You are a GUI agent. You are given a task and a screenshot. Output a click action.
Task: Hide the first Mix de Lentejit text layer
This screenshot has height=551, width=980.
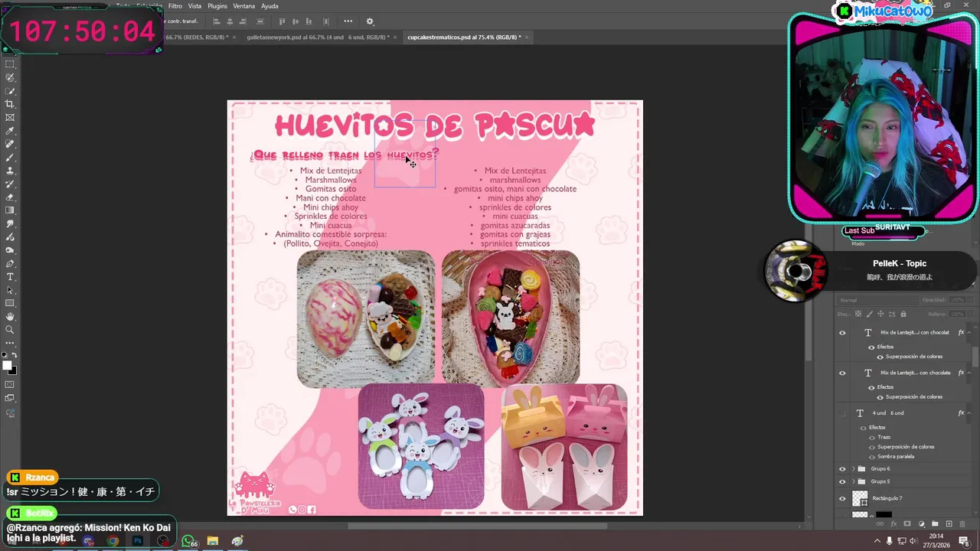tap(842, 333)
